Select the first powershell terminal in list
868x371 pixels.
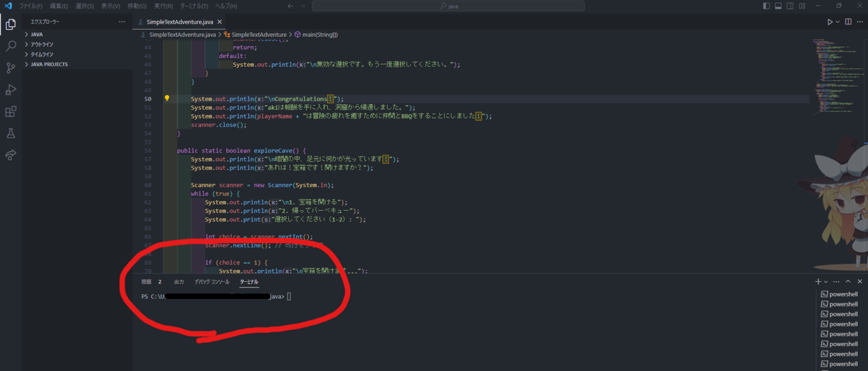(843, 294)
